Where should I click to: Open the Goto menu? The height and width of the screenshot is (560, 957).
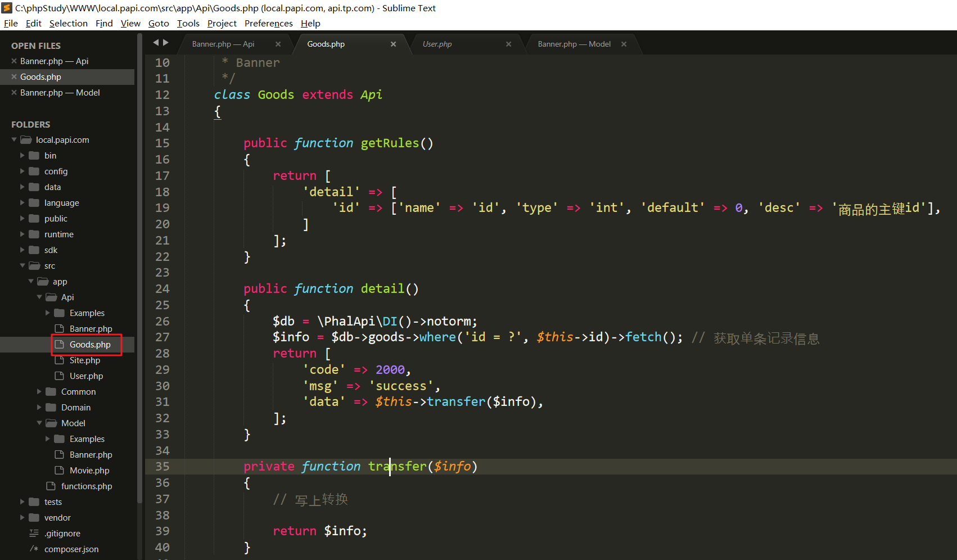pyautogui.click(x=159, y=23)
